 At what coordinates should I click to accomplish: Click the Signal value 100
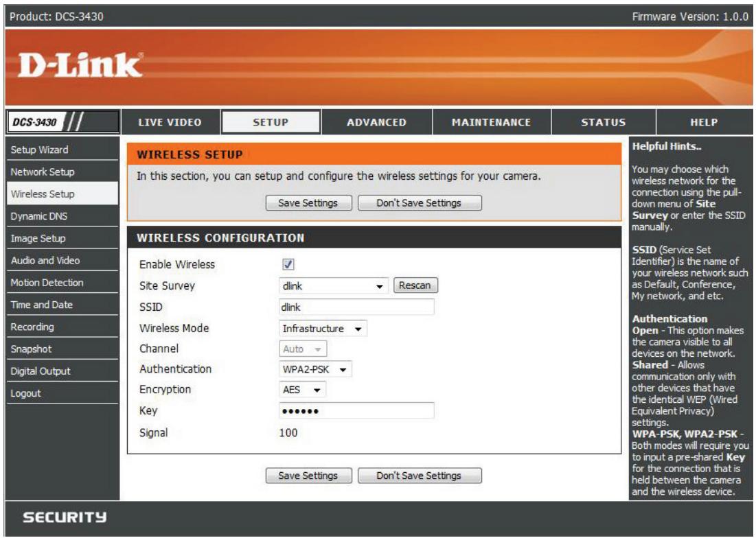(x=288, y=432)
